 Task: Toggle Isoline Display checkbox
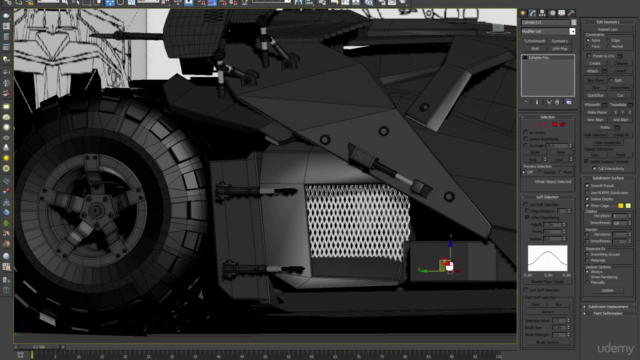pos(587,199)
